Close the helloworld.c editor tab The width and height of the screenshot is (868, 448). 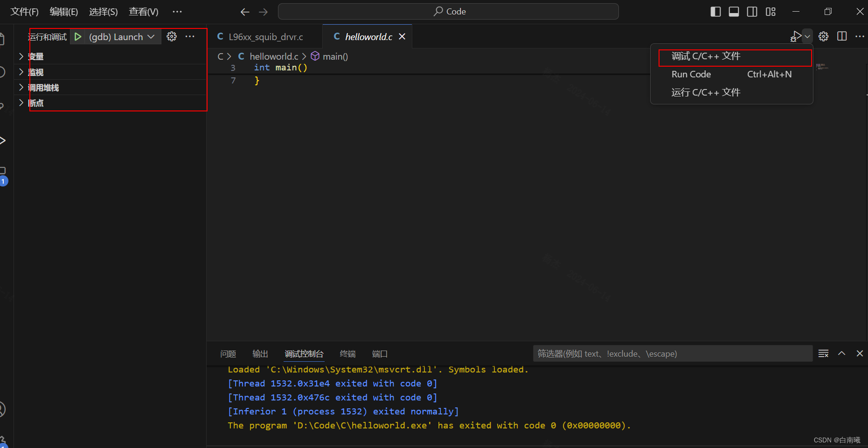[402, 36]
